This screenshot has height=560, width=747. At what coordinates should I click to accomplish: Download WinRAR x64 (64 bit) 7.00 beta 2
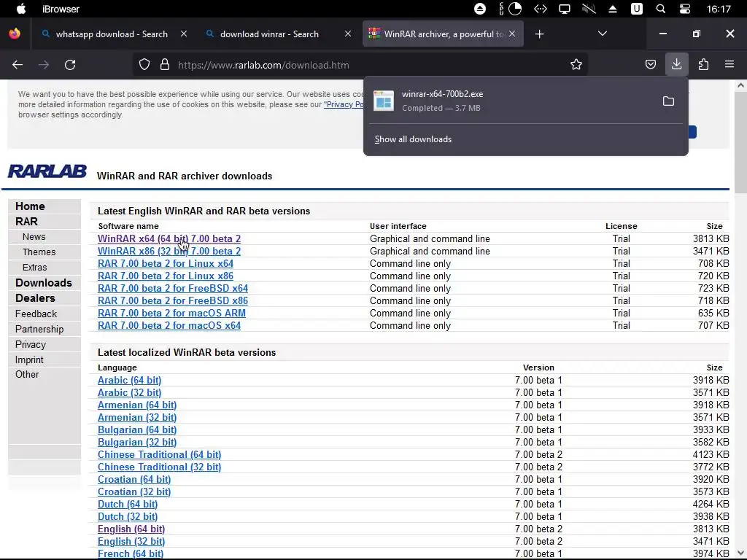point(169,238)
